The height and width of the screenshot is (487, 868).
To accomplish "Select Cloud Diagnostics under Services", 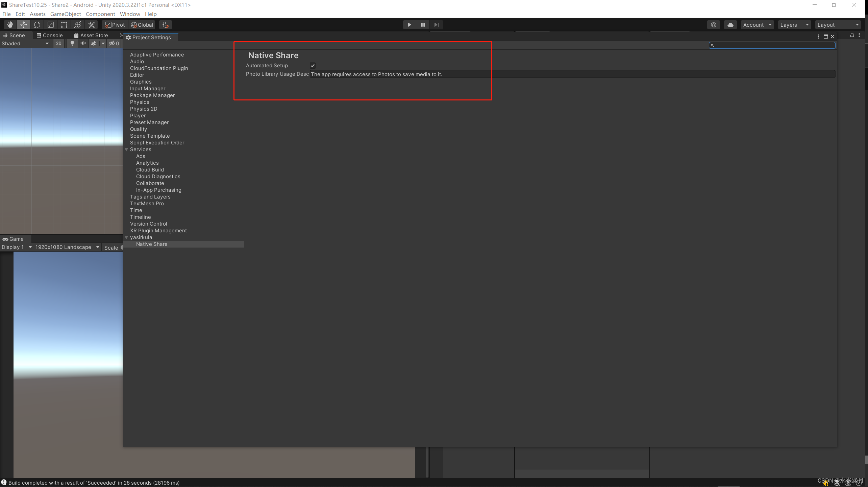I will pos(158,177).
